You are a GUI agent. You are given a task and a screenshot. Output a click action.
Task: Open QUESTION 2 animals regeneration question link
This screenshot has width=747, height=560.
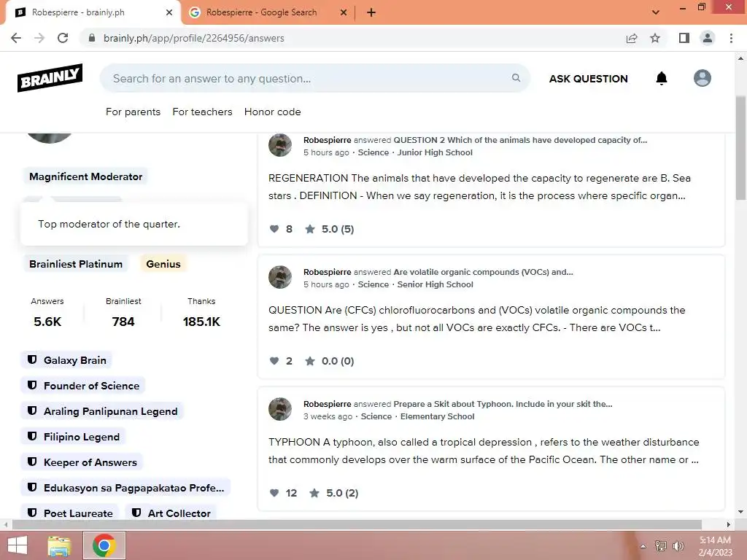pyautogui.click(x=519, y=140)
